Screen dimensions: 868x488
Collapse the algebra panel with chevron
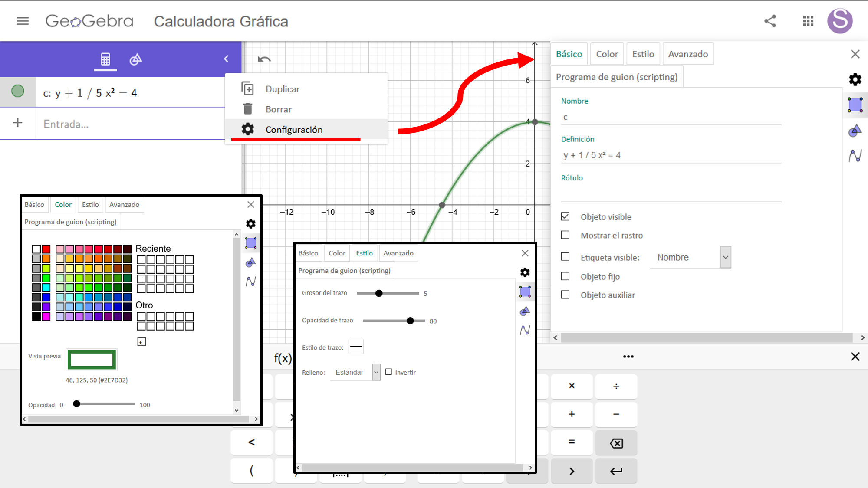(x=226, y=59)
